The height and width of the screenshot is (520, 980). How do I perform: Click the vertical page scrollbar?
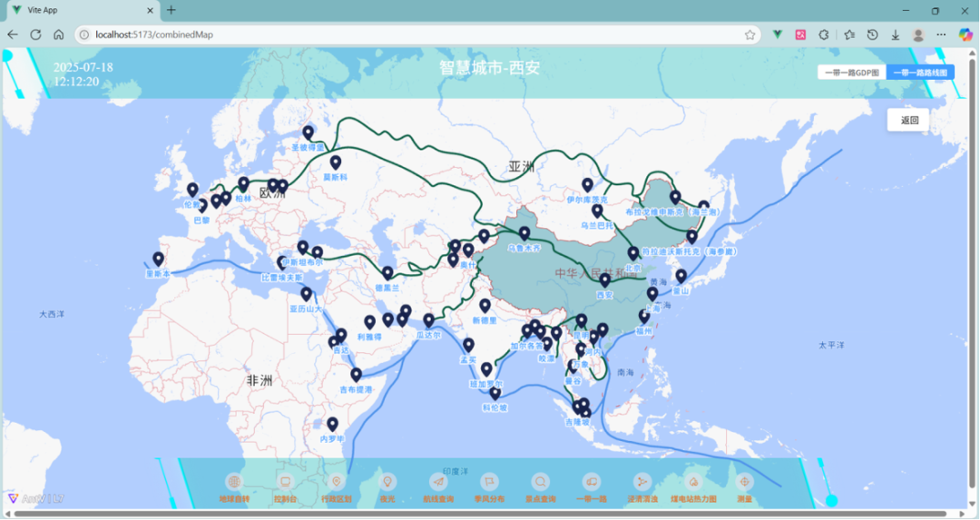[972, 272]
